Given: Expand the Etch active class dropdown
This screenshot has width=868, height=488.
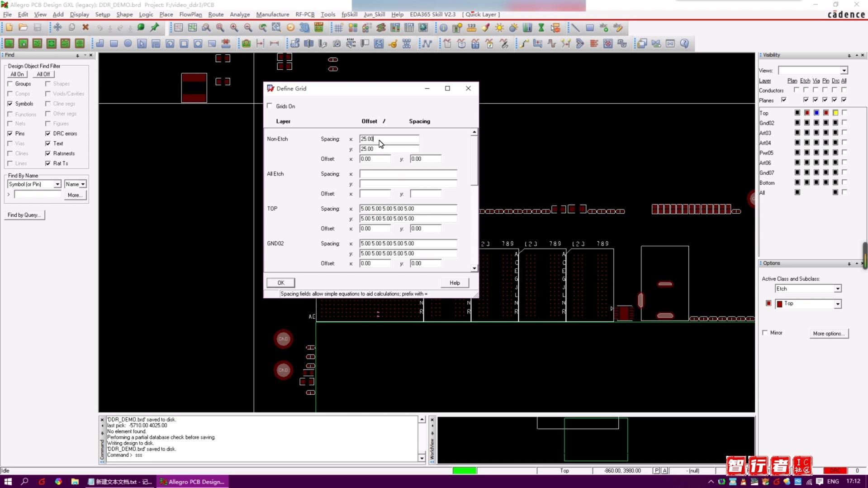Looking at the screenshot, I should point(838,289).
